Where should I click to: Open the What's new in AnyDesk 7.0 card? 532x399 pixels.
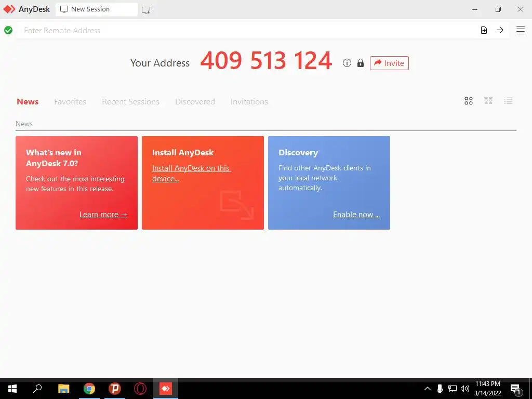coord(77,183)
